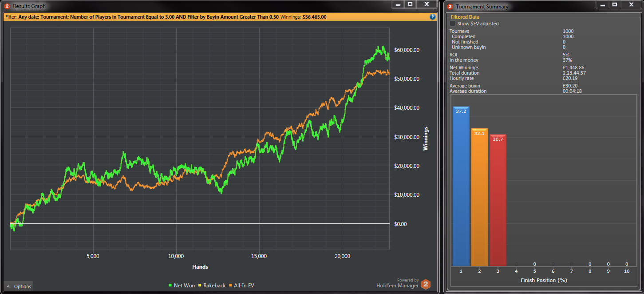Maximize the Tournament Summary window
Screen dimensions: 644x294
tap(614, 4)
